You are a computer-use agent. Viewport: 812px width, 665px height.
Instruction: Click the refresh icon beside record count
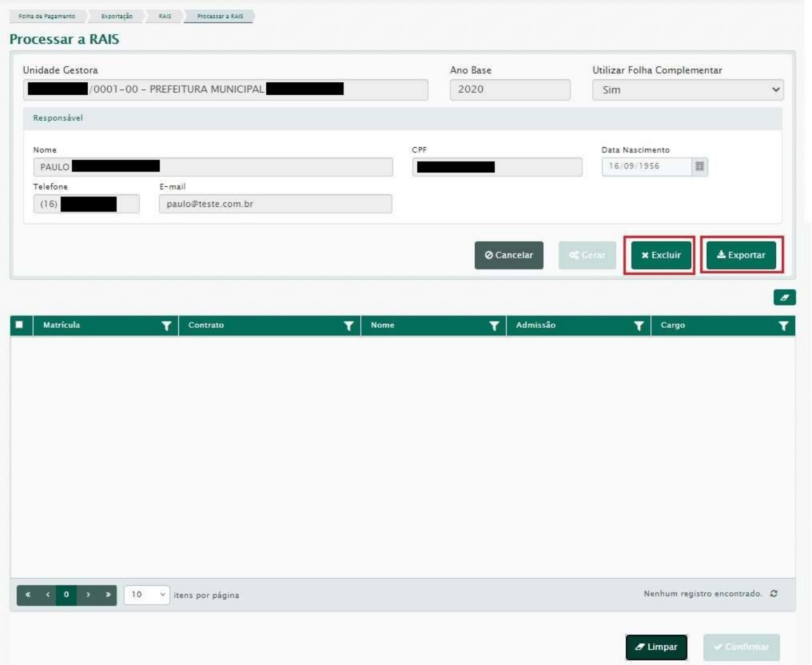[x=773, y=594]
